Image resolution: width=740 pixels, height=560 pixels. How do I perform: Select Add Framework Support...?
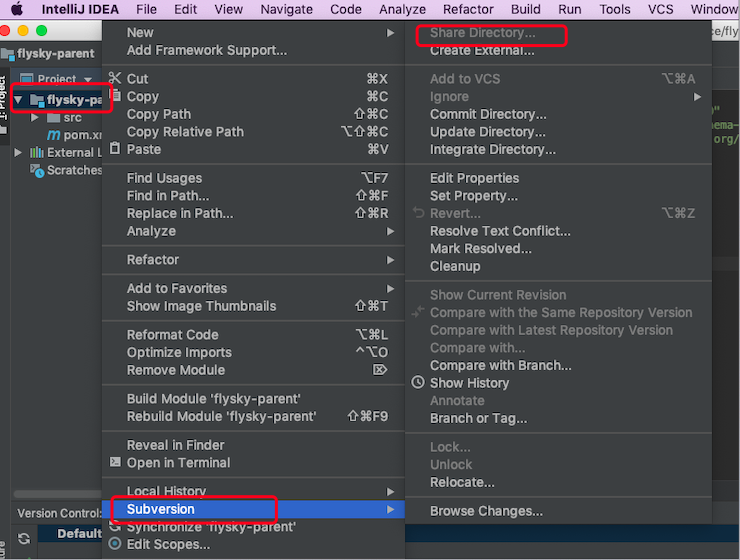[253, 50]
